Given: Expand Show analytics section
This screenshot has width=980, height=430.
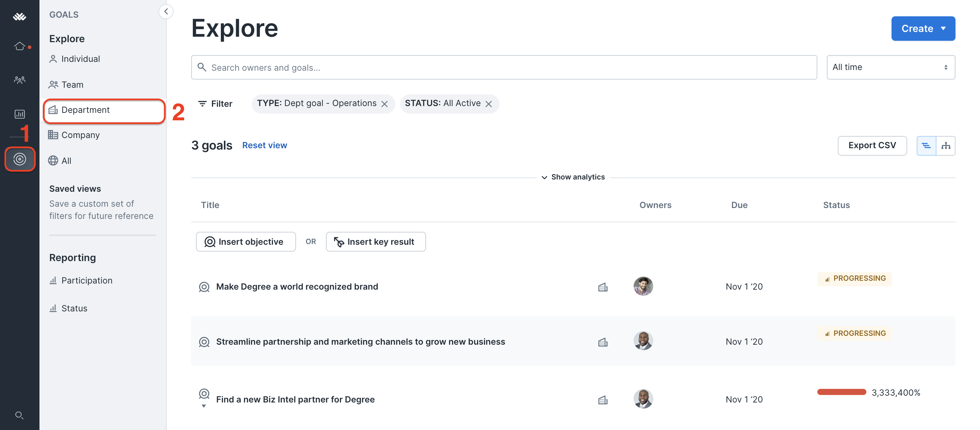Looking at the screenshot, I should pyautogui.click(x=573, y=177).
